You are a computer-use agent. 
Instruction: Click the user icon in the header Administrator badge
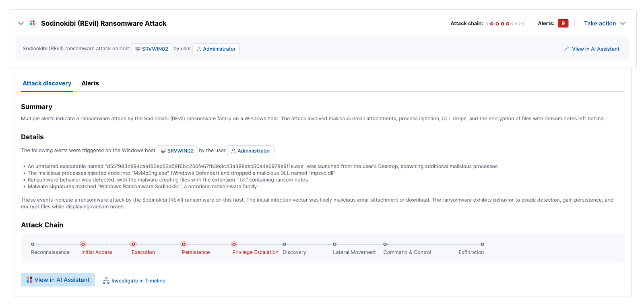[198, 49]
